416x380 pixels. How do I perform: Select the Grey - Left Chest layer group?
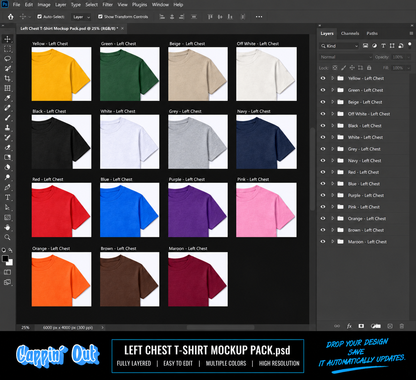(x=363, y=149)
